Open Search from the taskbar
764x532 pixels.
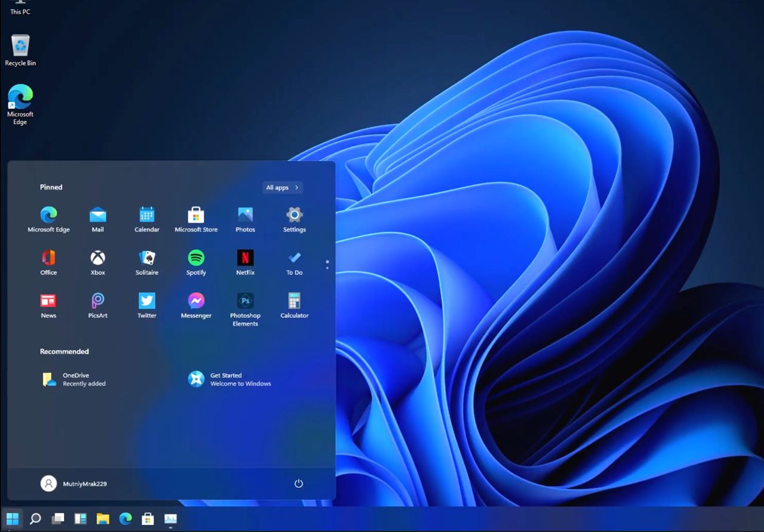click(35, 518)
